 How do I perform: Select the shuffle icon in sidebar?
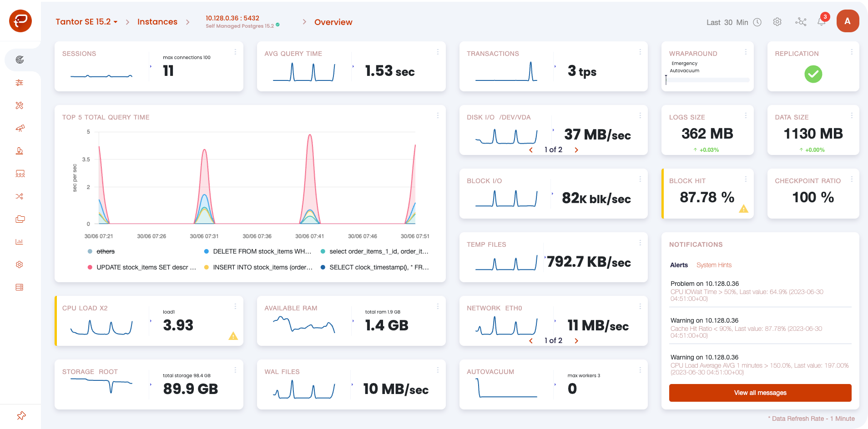click(x=19, y=196)
